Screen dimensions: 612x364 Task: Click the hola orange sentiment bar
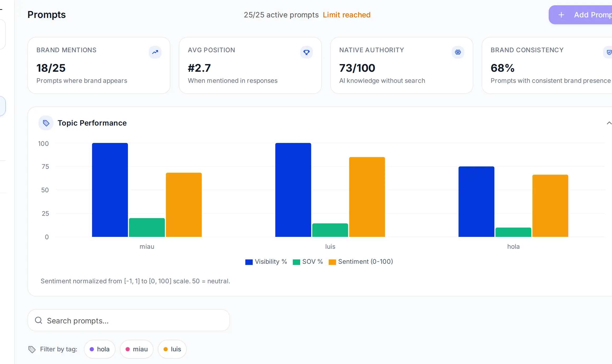(x=550, y=206)
